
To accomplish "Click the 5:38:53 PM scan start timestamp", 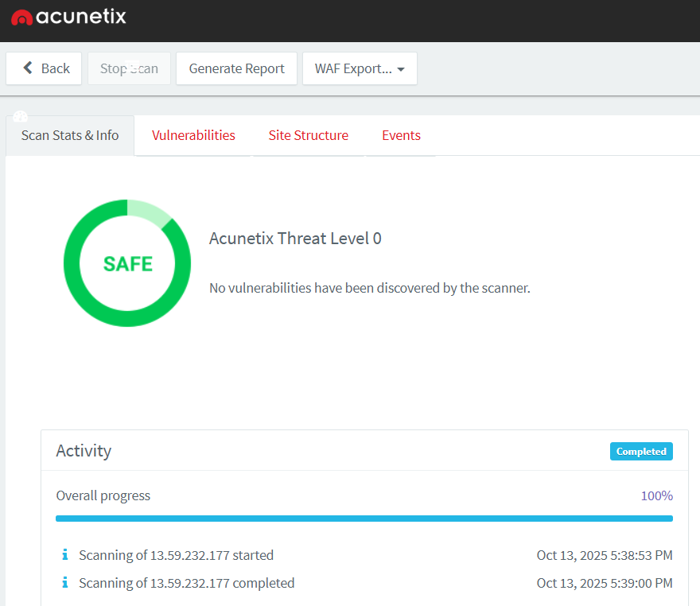I will click(605, 555).
